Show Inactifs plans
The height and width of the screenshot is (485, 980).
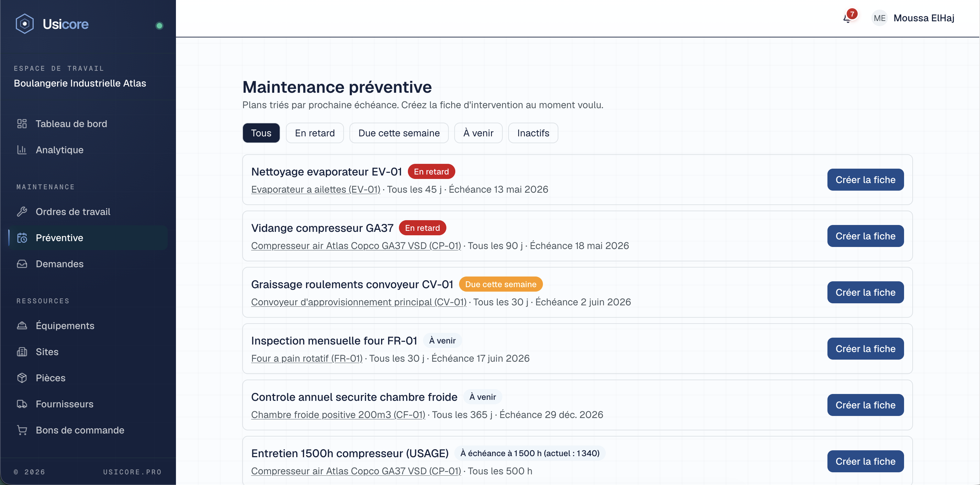coord(533,133)
